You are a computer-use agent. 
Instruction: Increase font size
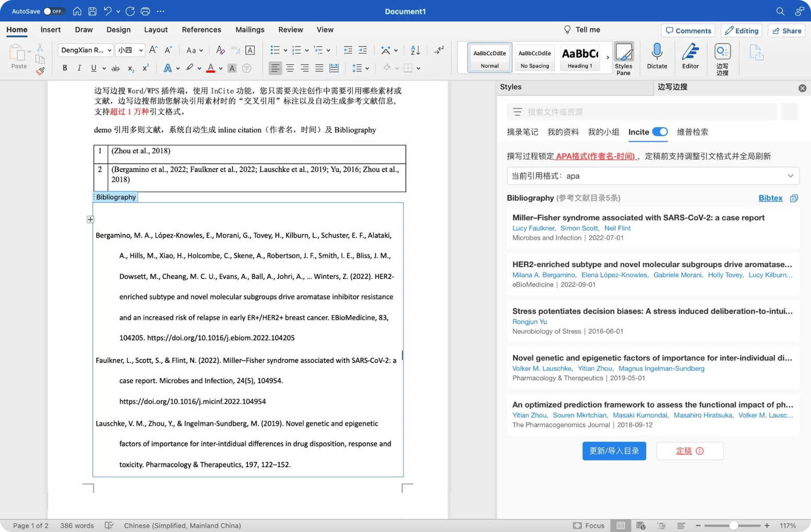(153, 50)
